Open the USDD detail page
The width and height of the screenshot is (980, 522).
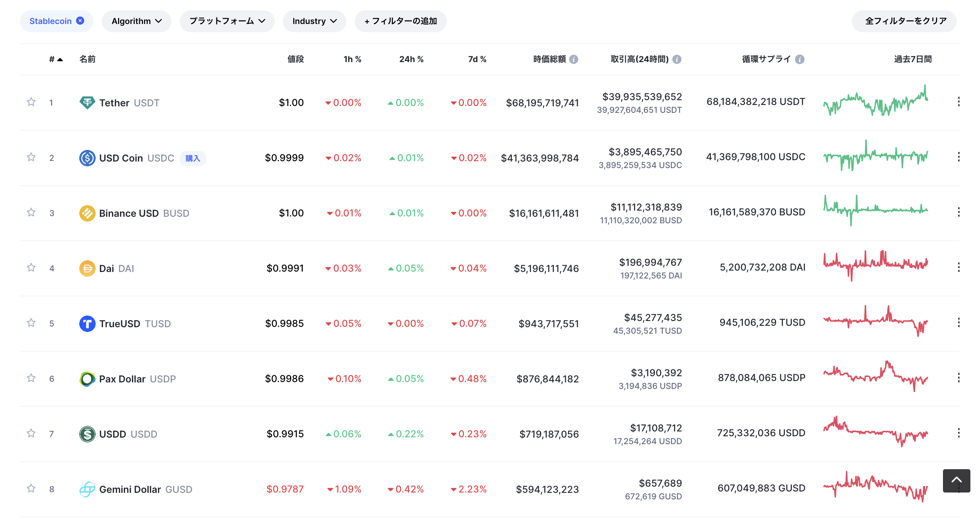(x=128, y=434)
